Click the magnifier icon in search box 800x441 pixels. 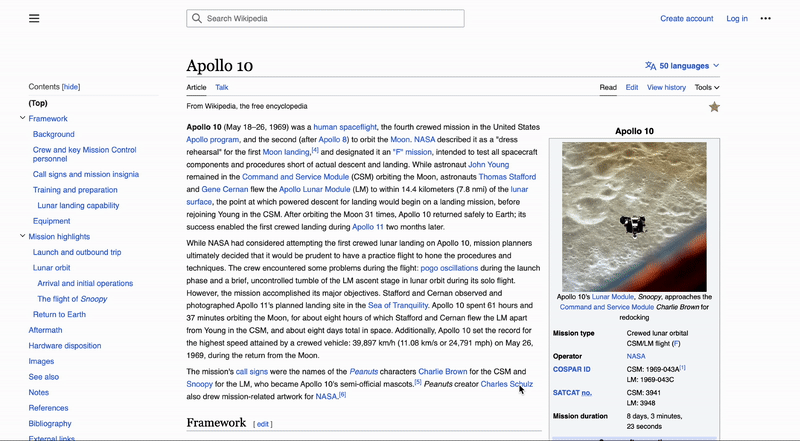point(197,18)
